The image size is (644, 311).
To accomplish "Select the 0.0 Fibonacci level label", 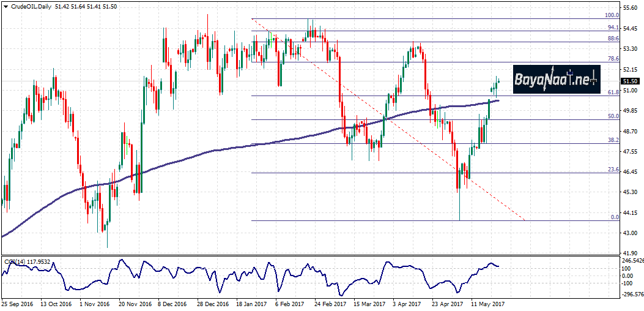I will click(615, 217).
